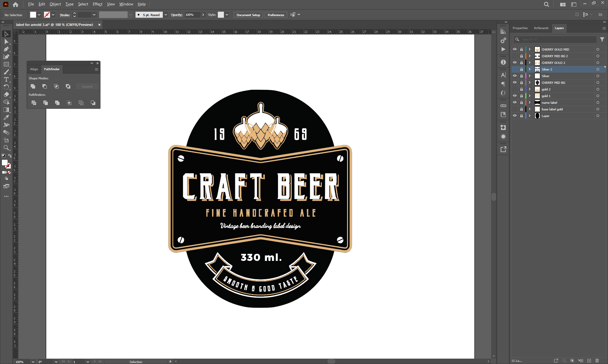Click the Preferences button
This screenshot has height=364, width=608.
[275, 15]
